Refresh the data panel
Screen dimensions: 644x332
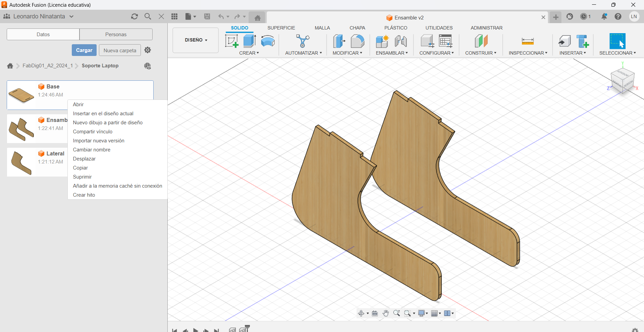135,16
